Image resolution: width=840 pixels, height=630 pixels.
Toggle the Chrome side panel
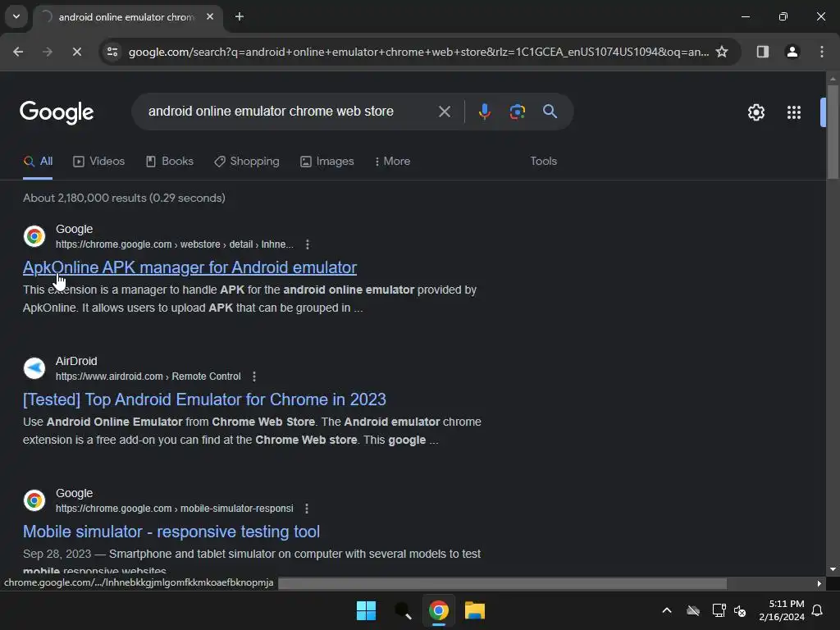pyautogui.click(x=762, y=52)
